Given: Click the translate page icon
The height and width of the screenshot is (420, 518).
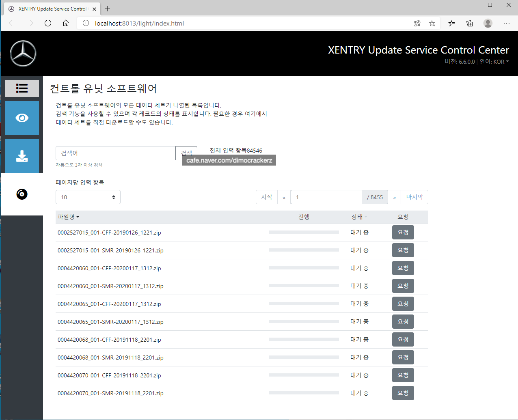Looking at the screenshot, I should pyautogui.click(x=417, y=23).
